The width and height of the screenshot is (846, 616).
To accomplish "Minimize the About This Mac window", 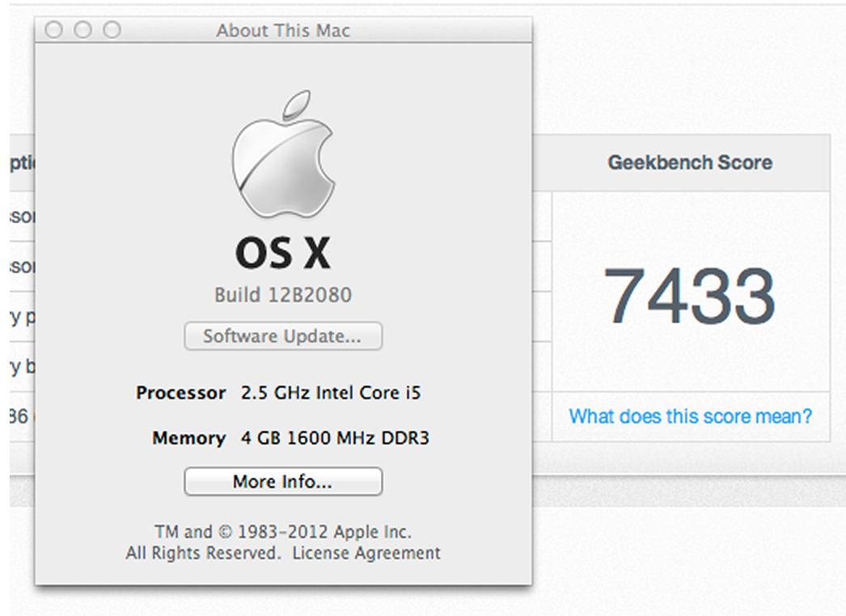I will click(x=82, y=31).
